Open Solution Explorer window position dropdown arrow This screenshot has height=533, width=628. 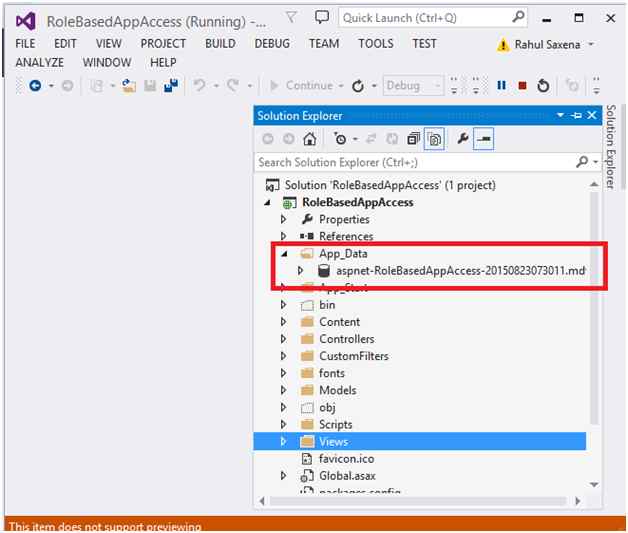560,115
